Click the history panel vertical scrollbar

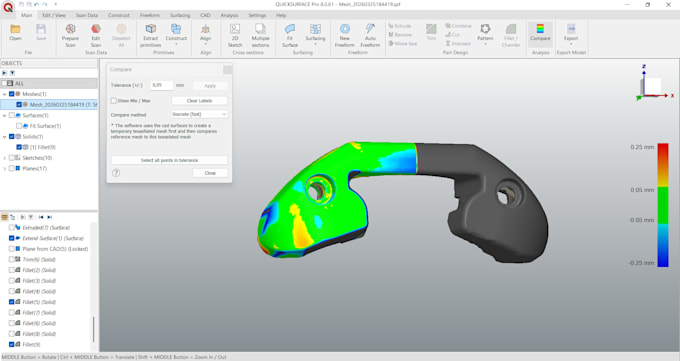94,330
